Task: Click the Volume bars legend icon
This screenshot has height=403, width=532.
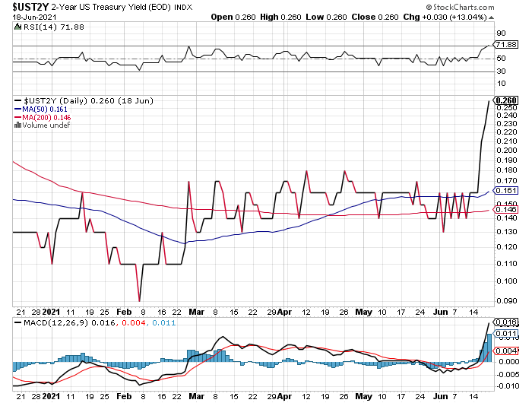Action: click(x=18, y=125)
